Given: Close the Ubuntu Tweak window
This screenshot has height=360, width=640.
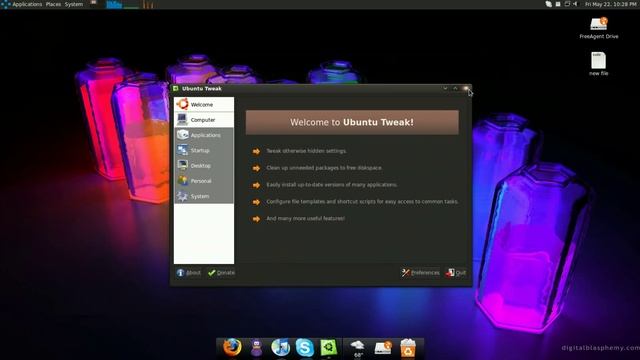Looking at the screenshot, I should pyautogui.click(x=466, y=88).
